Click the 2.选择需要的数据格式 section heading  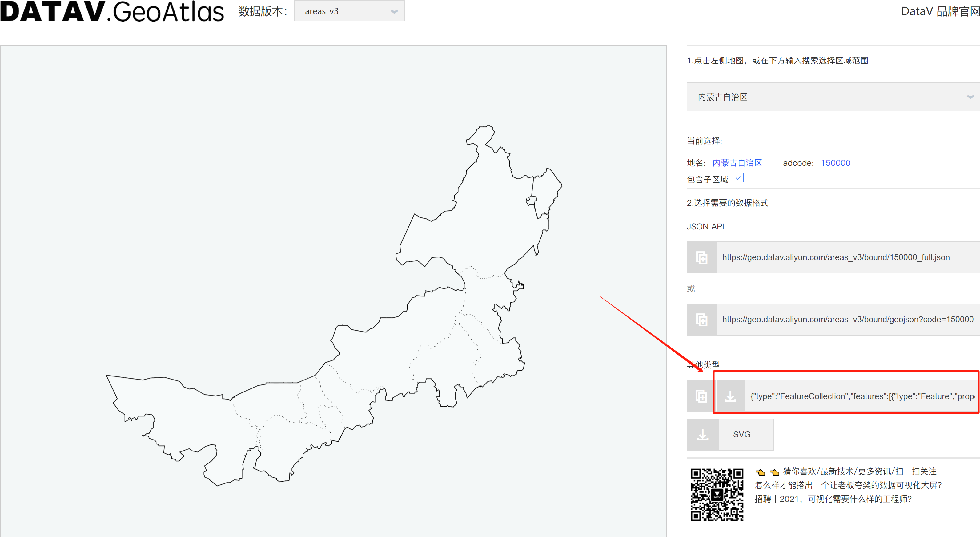(x=727, y=203)
